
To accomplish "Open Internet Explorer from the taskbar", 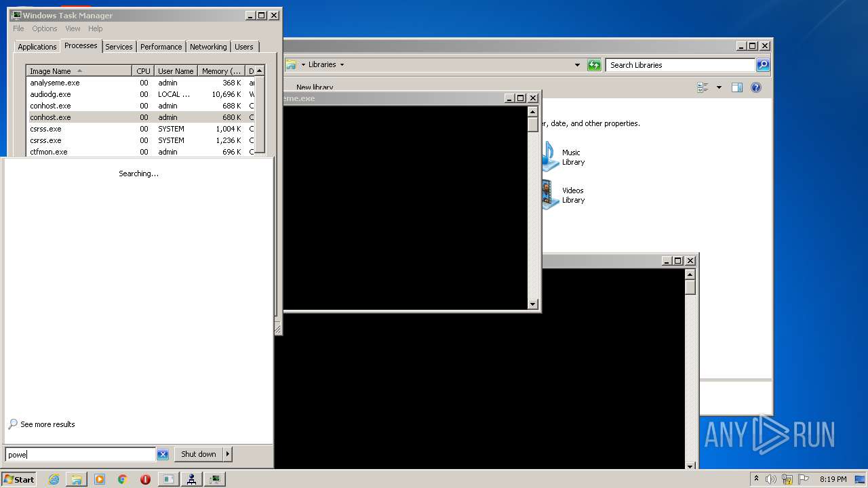I will coord(54,479).
